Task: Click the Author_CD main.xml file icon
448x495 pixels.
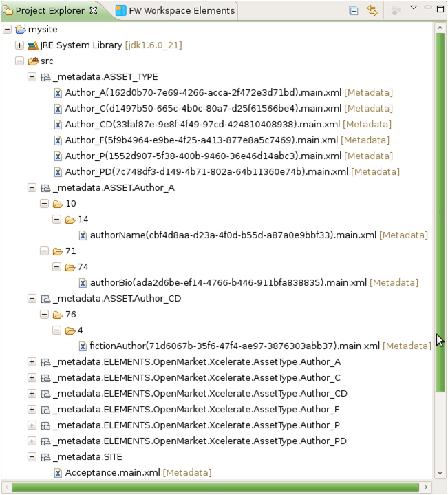Action: click(x=58, y=125)
